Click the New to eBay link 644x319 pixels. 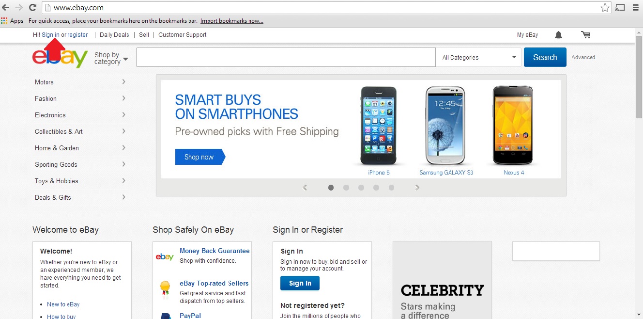[x=63, y=304]
